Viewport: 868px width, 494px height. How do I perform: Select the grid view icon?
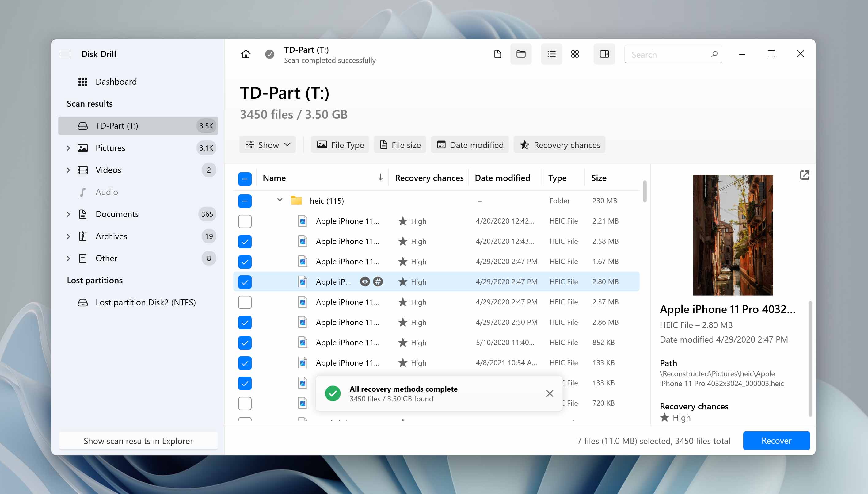575,54
